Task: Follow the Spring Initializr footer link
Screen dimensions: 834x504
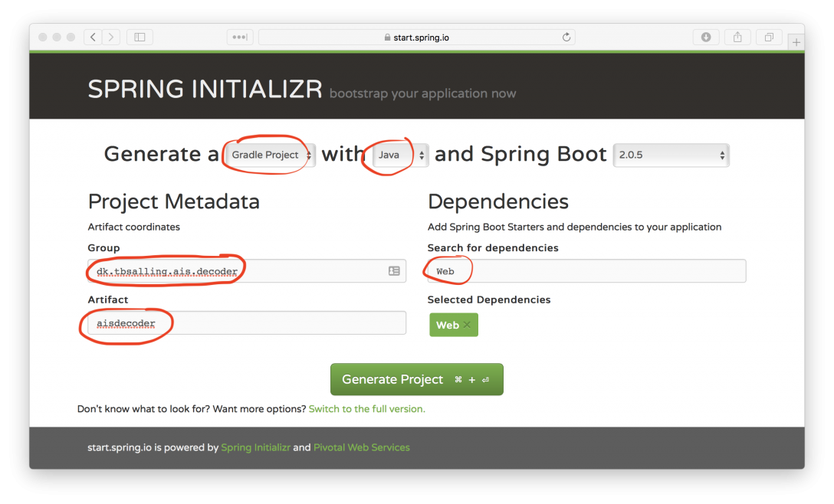Action: click(x=256, y=447)
